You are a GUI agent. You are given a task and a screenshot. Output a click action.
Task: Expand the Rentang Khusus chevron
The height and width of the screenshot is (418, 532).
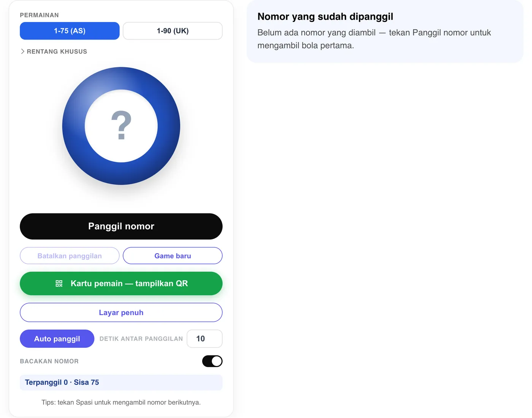(x=22, y=51)
